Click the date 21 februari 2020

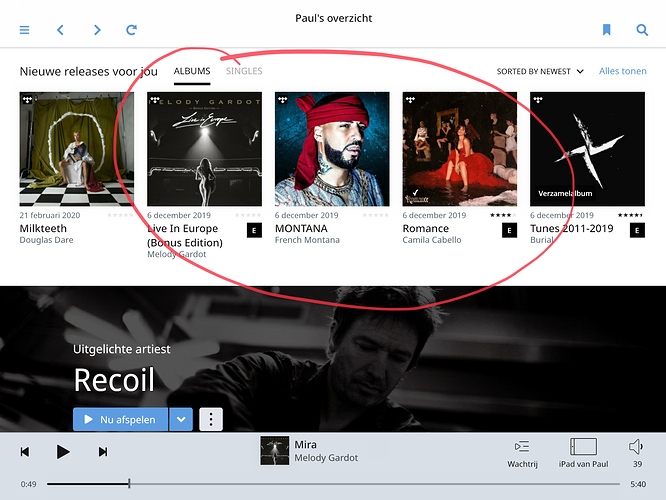50,215
